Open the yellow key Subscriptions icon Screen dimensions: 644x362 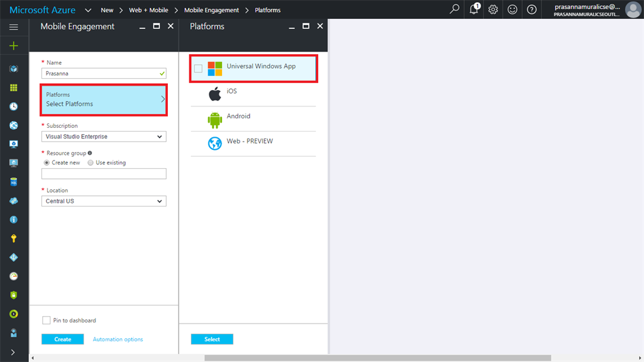point(14,239)
